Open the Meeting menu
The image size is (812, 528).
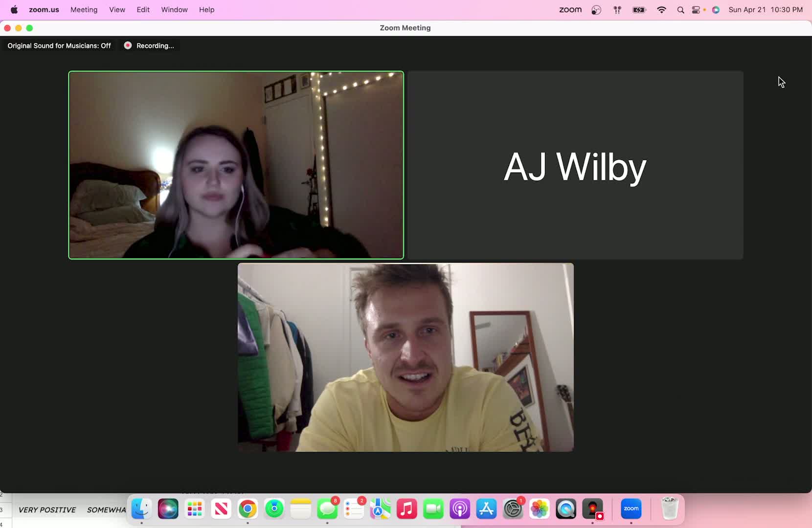point(84,10)
